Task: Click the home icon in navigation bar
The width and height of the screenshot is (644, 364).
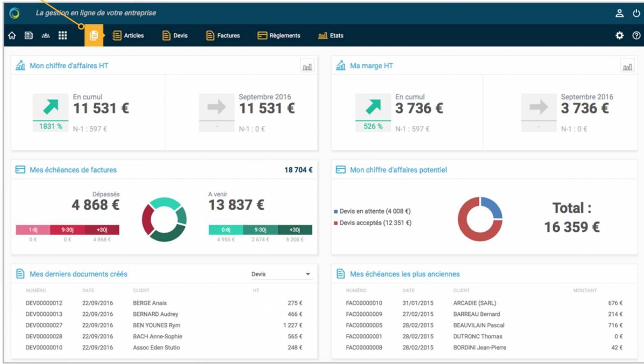Action: click(12, 35)
